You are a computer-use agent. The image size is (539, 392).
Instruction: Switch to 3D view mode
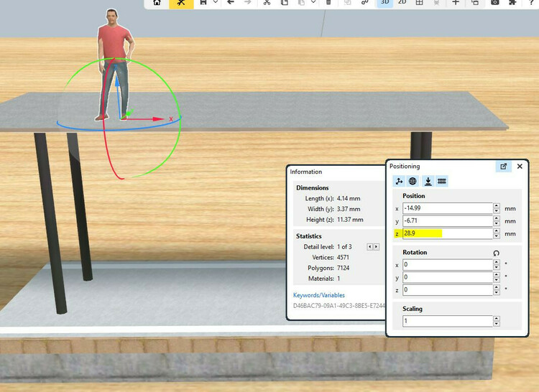click(x=385, y=3)
